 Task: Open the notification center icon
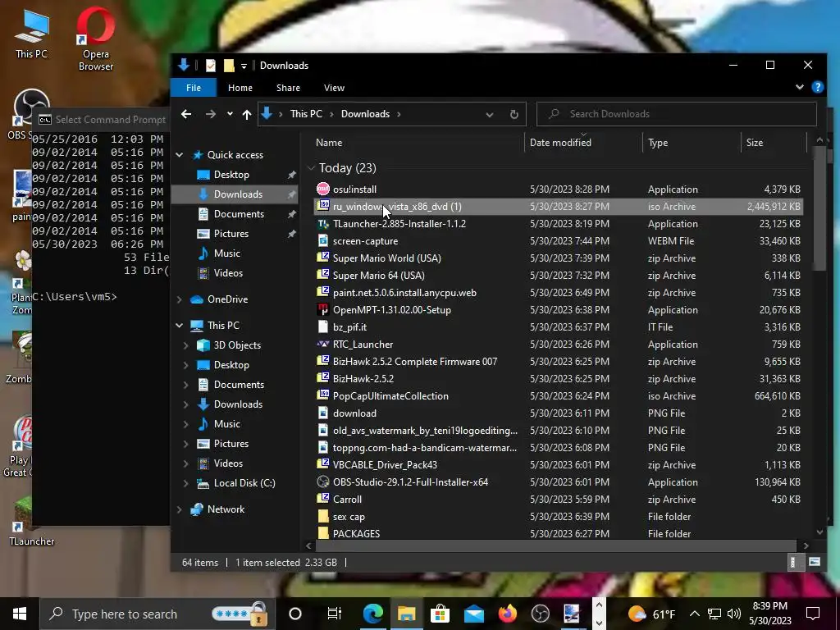click(x=813, y=614)
